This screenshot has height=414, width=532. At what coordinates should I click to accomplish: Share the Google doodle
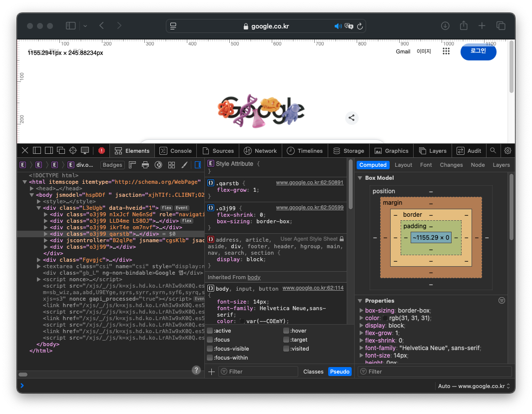pyautogui.click(x=352, y=118)
